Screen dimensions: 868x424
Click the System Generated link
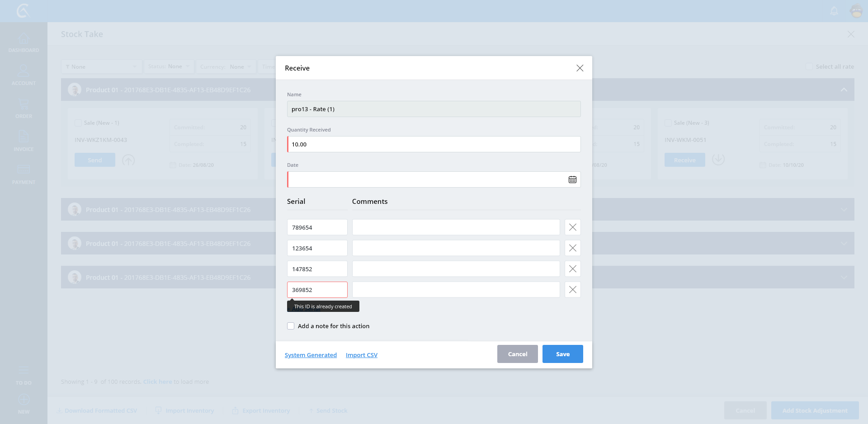click(x=311, y=355)
